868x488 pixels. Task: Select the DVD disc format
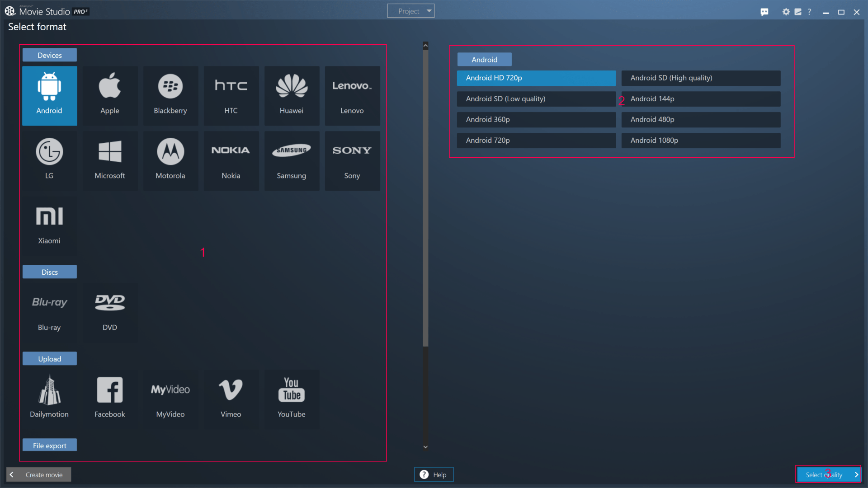(x=110, y=313)
